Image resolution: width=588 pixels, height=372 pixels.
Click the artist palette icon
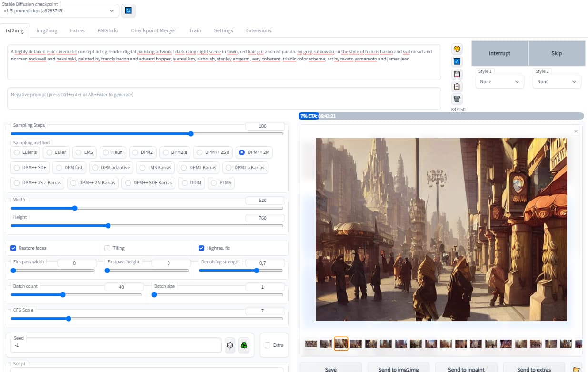click(x=457, y=49)
